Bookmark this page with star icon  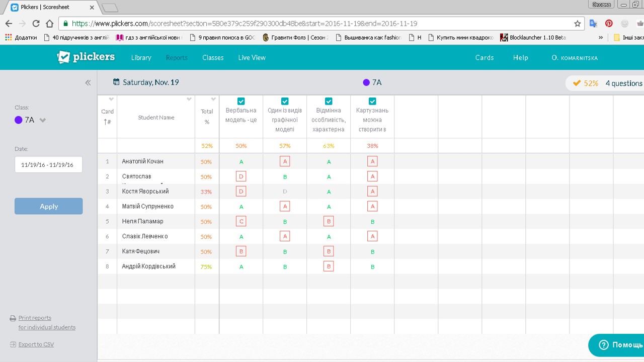pos(578,24)
